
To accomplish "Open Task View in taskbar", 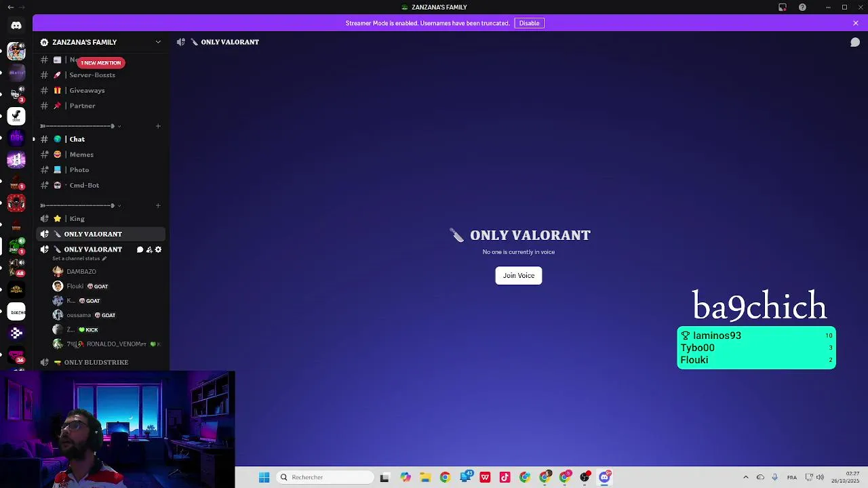I will point(384,477).
